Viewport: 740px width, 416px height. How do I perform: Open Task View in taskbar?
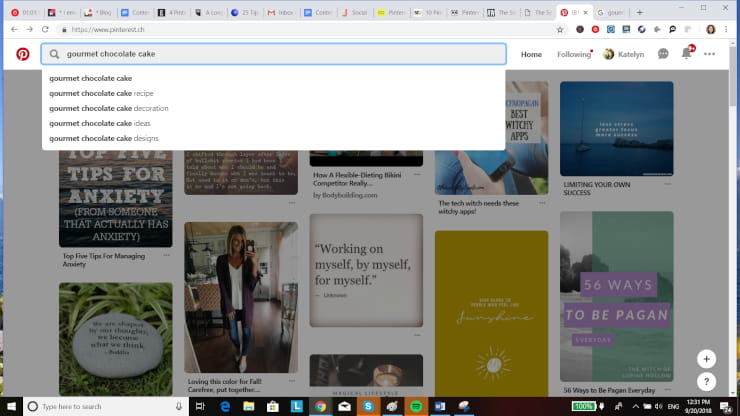click(200, 406)
